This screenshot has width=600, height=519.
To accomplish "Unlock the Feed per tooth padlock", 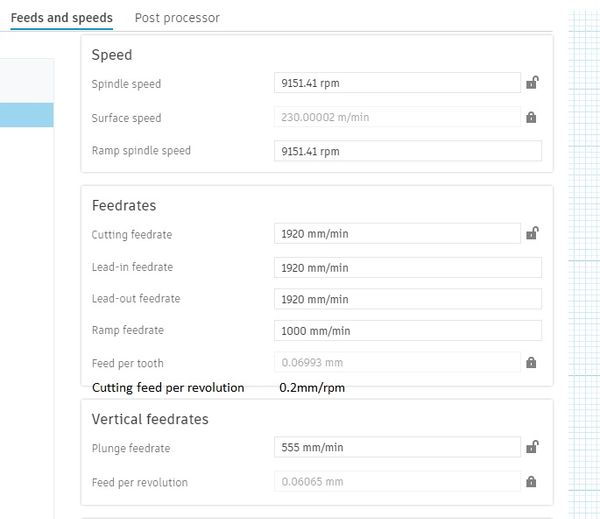I will tap(531, 362).
